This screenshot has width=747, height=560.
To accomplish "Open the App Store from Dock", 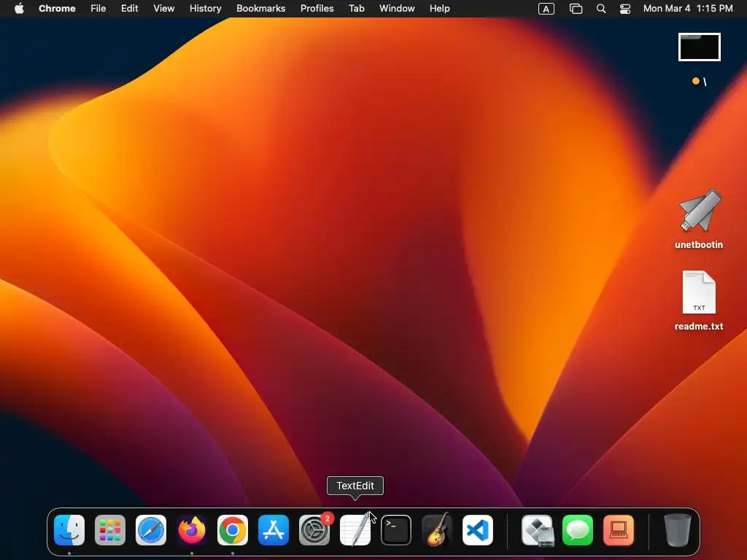I will tap(274, 530).
